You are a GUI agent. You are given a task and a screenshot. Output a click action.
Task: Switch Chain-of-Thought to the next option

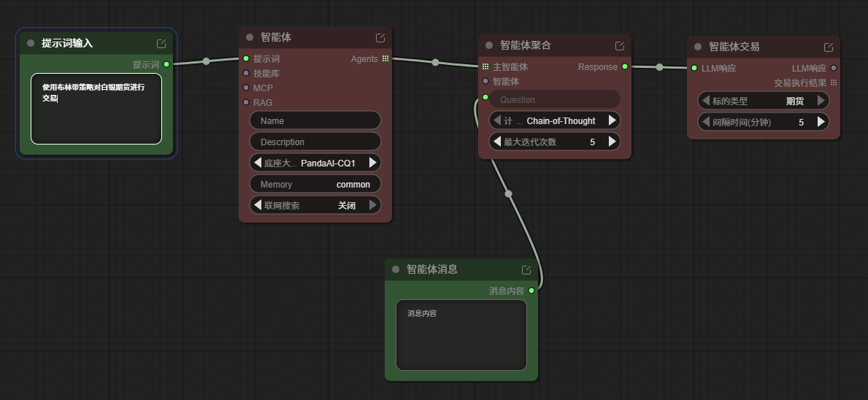(x=612, y=120)
